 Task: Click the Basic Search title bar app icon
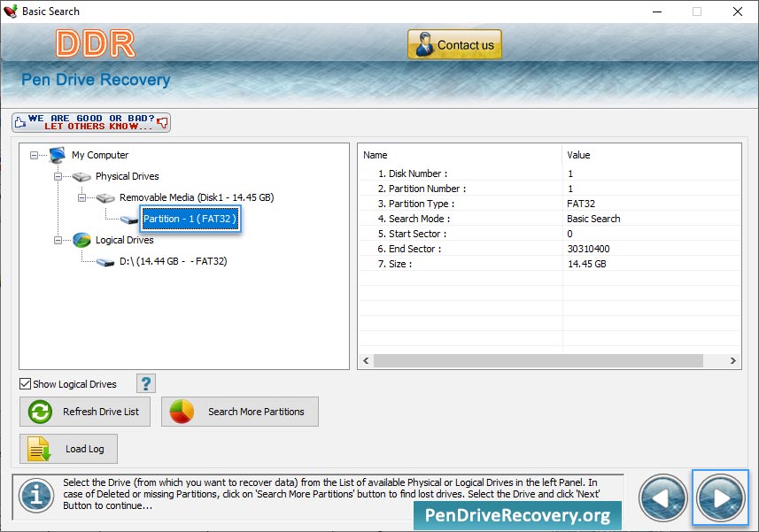pos(10,12)
